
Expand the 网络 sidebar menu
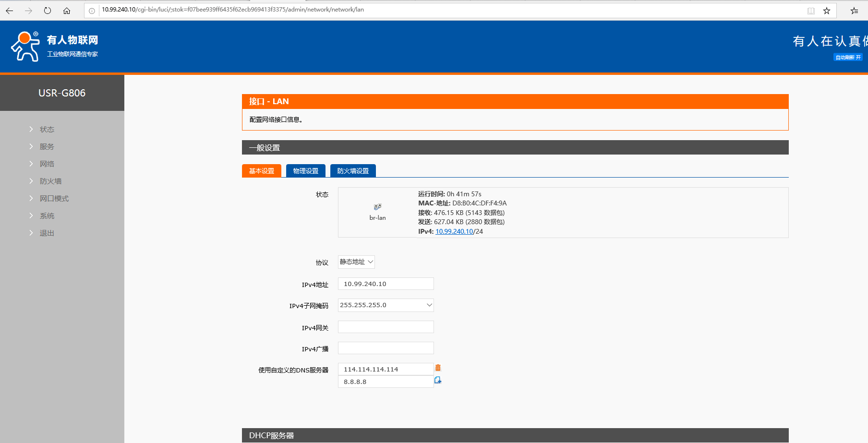pyautogui.click(x=47, y=164)
